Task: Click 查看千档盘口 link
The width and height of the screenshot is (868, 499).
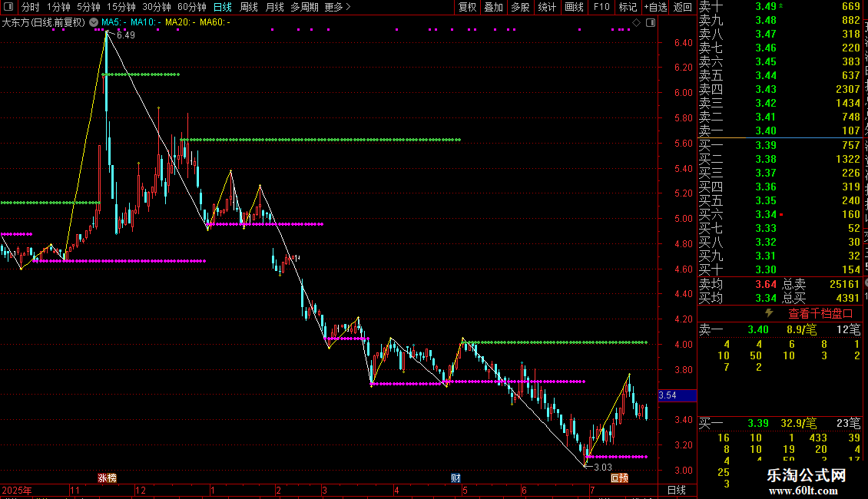Action: 820,314
